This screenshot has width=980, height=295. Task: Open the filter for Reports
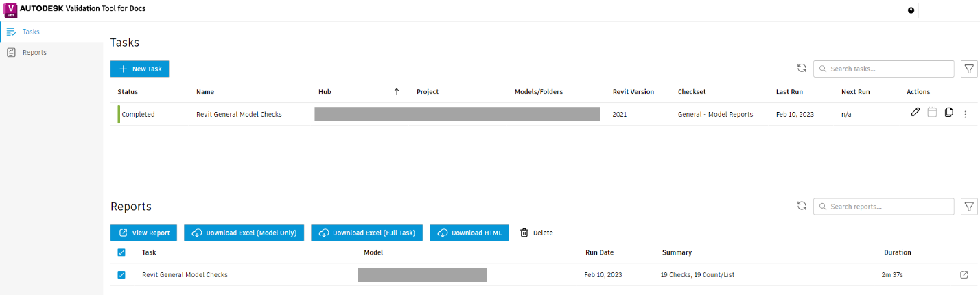969,206
